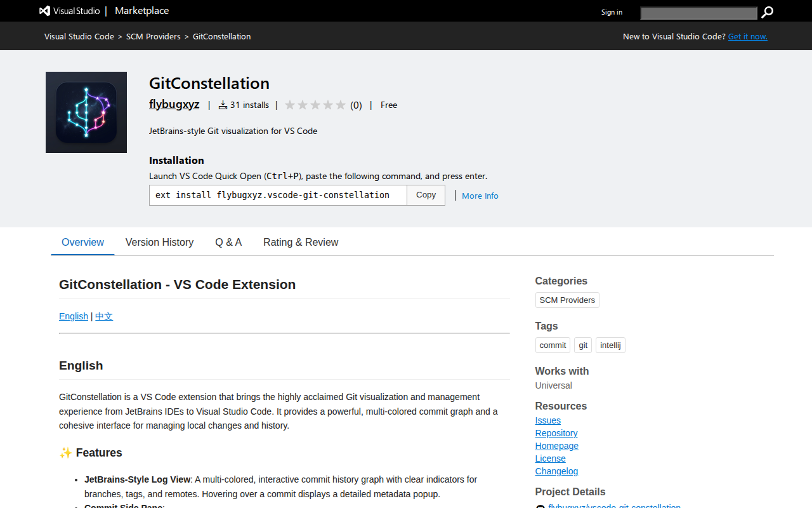Click the search magnifier icon
This screenshot has width=812, height=508.
[768, 12]
